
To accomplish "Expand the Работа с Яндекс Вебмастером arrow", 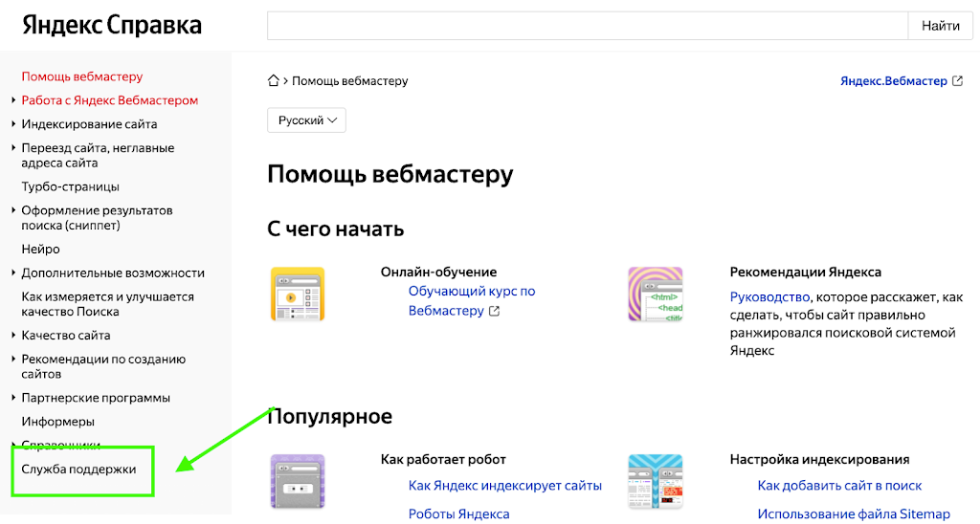I will point(13,100).
